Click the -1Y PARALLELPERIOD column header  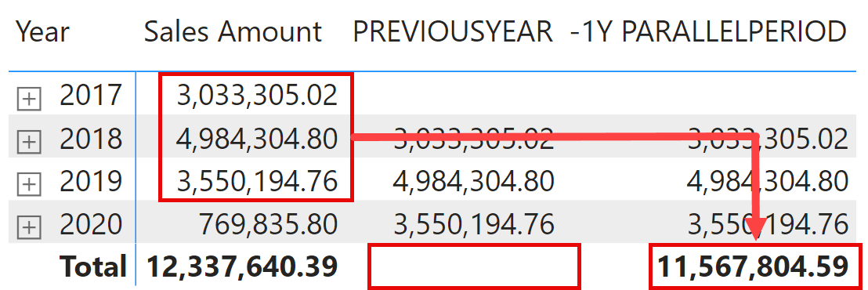click(708, 31)
